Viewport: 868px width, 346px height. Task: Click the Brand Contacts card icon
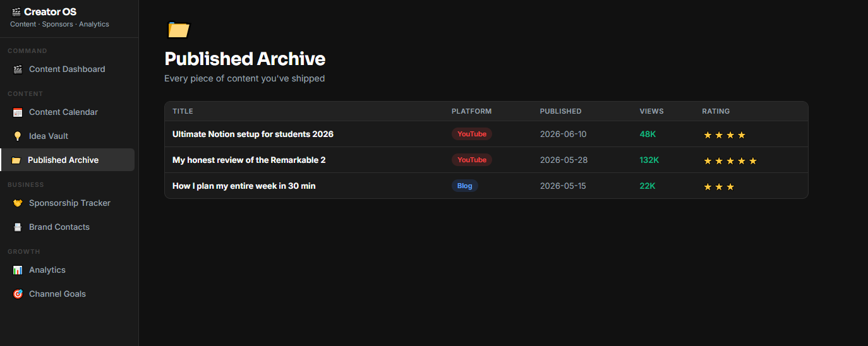18,227
